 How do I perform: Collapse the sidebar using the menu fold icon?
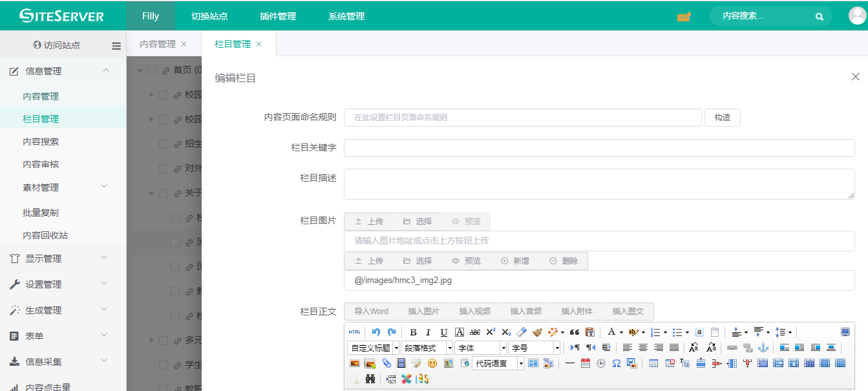click(116, 46)
